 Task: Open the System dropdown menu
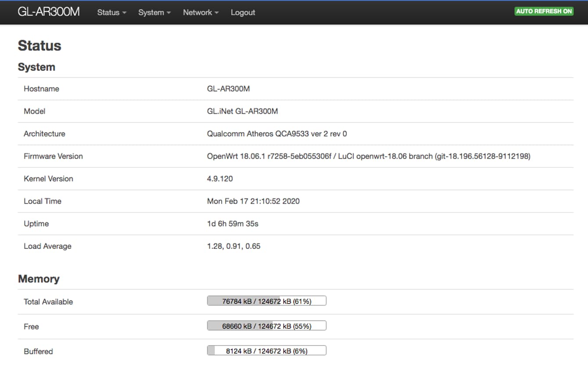point(154,12)
